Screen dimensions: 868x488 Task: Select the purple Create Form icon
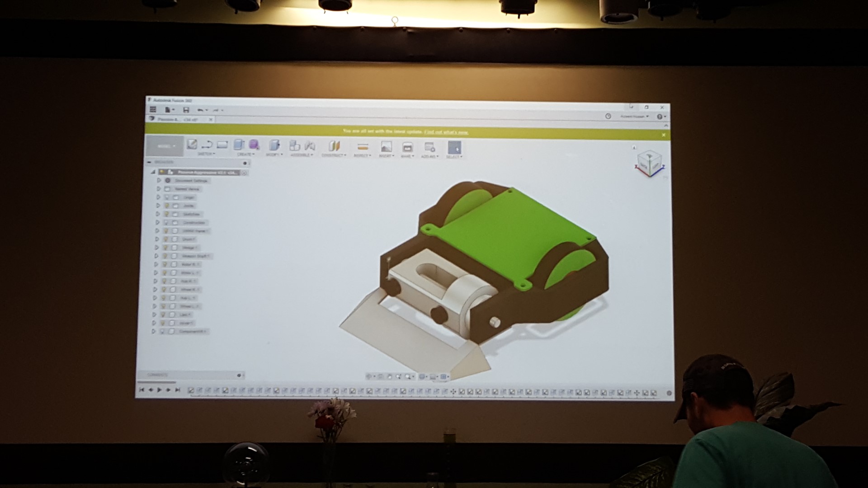pos(254,145)
